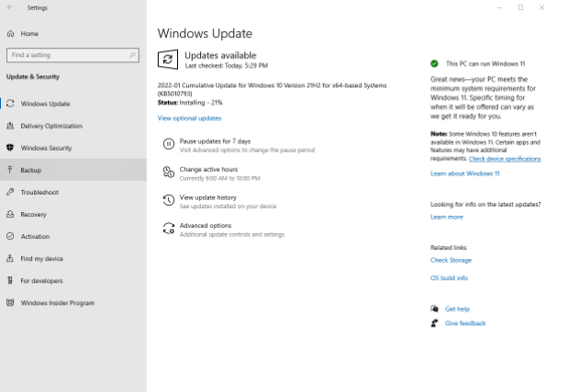Select Windows Update in the sidebar
This screenshot has height=392, width=569.
[73, 104]
